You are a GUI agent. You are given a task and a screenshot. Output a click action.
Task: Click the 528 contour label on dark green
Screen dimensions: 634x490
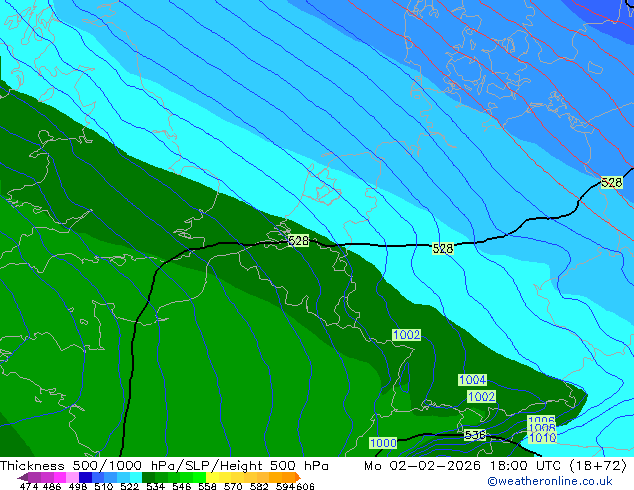pyautogui.click(x=298, y=241)
